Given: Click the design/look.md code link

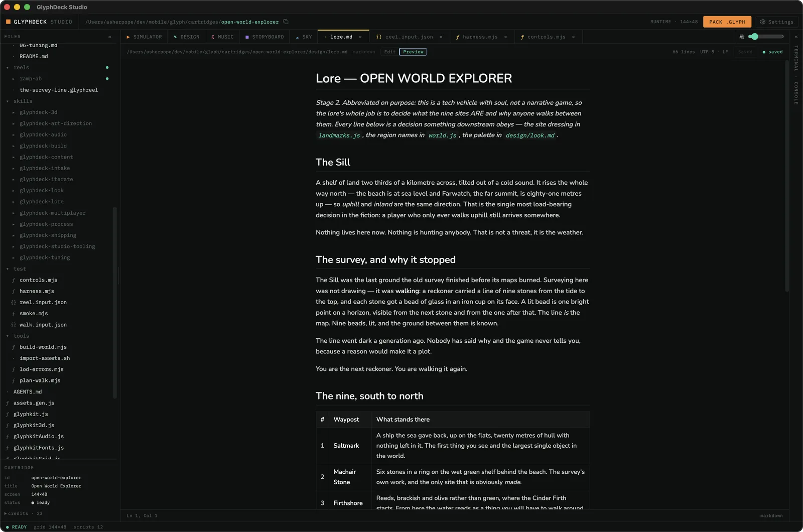Looking at the screenshot, I should [x=530, y=136].
